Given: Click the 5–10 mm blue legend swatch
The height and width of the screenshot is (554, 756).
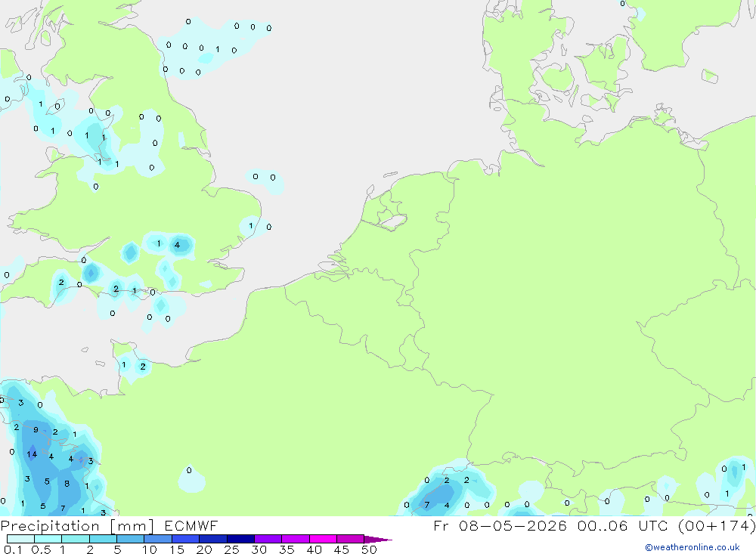Looking at the screenshot, I should click(x=131, y=539).
